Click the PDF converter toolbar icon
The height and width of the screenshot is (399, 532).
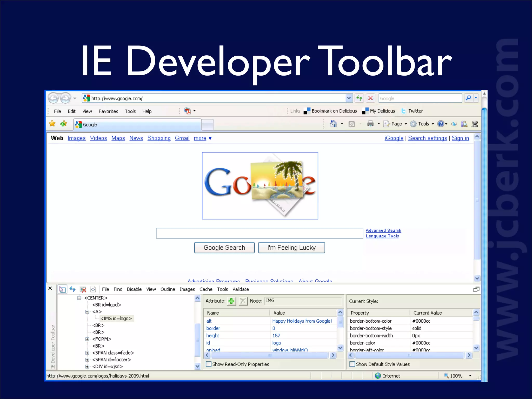click(187, 111)
